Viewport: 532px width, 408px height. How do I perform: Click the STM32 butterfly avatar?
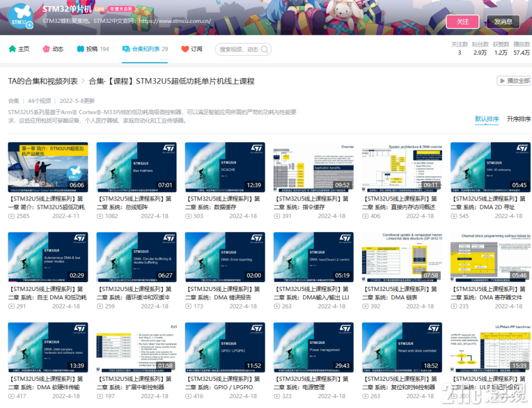pyautogui.click(x=21, y=16)
